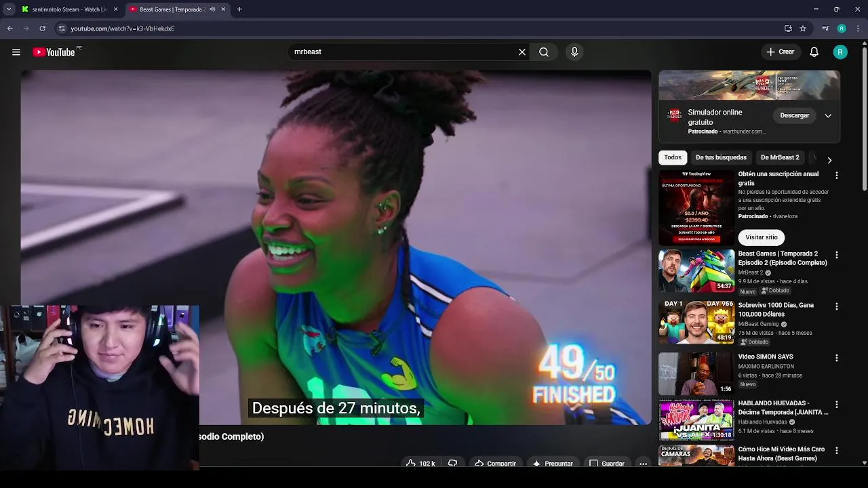Open options for Video SIMON SAYS
The image size is (868, 488).
click(x=836, y=358)
